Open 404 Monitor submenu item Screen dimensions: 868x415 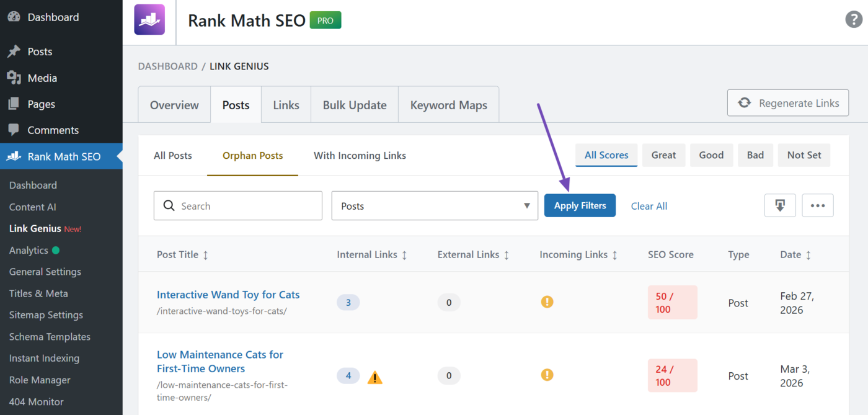click(x=37, y=402)
